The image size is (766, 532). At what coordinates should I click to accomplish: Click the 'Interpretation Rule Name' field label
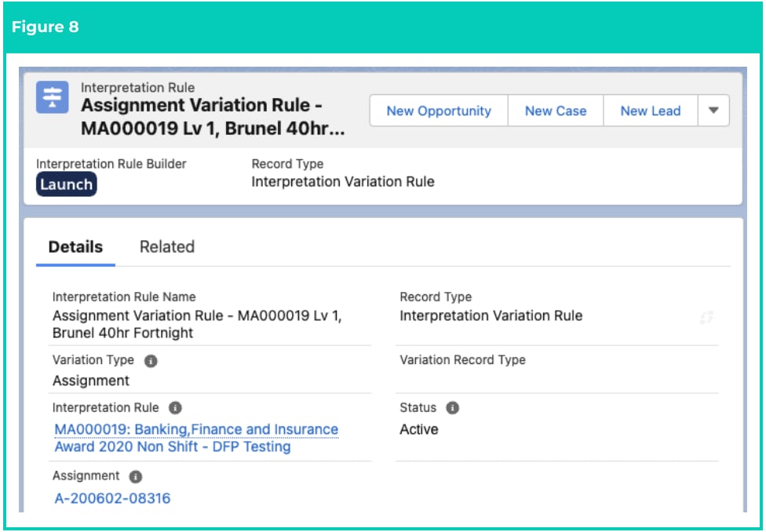point(124,297)
